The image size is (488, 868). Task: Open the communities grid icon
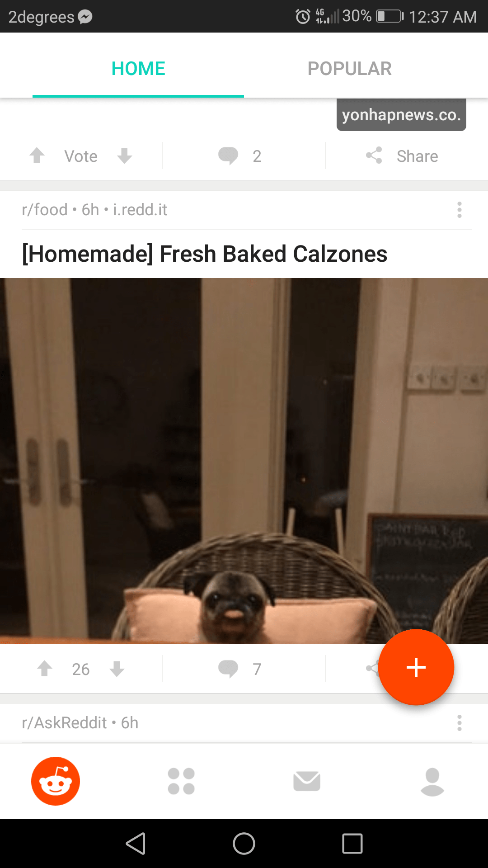tap(181, 781)
